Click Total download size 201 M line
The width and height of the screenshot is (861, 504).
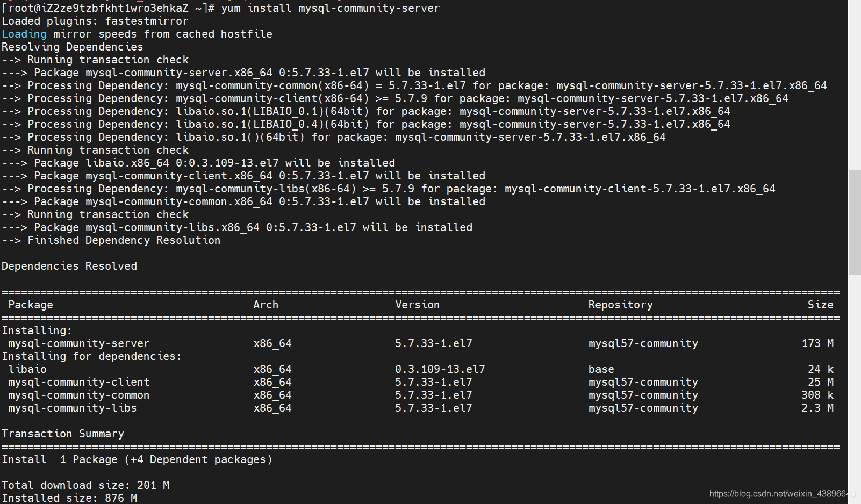pyautogui.click(x=85, y=485)
